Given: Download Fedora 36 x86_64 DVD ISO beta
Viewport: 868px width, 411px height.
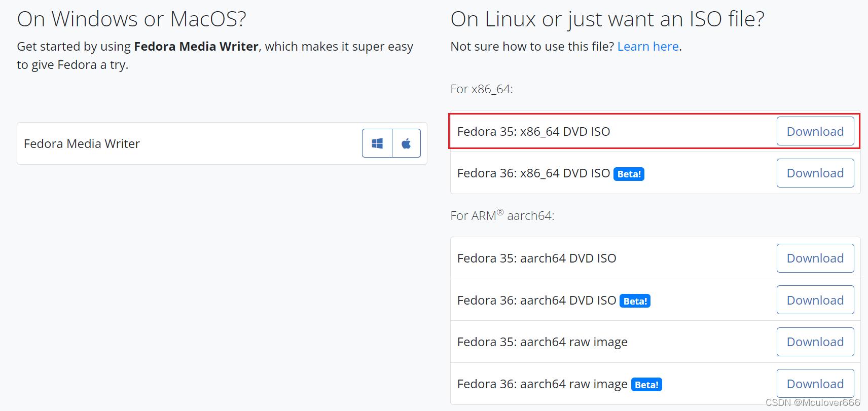Looking at the screenshot, I should tap(815, 173).
